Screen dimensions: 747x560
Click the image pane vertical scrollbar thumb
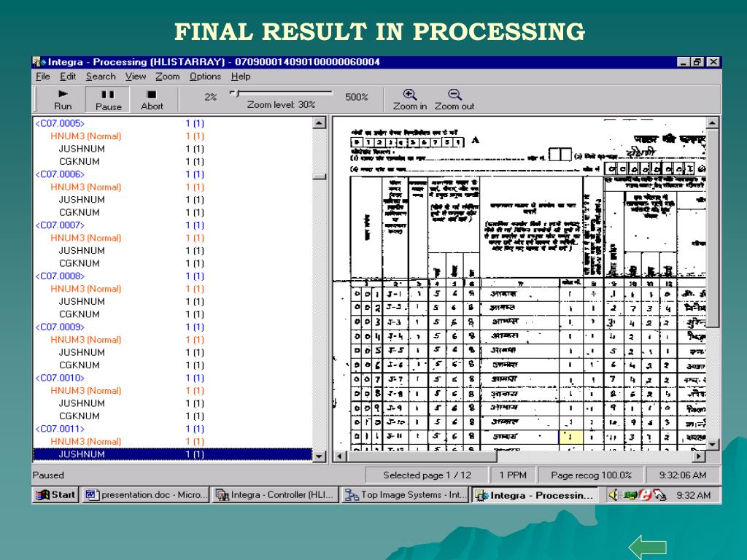[x=712, y=228]
